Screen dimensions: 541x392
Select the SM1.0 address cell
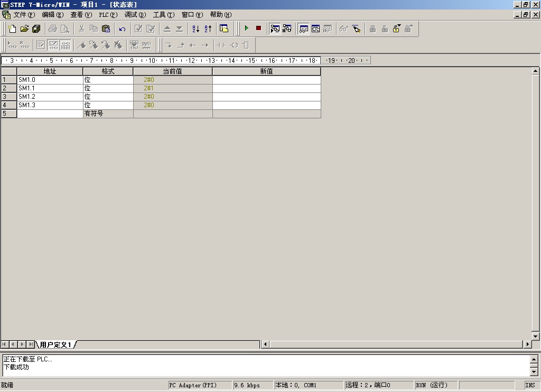50,80
